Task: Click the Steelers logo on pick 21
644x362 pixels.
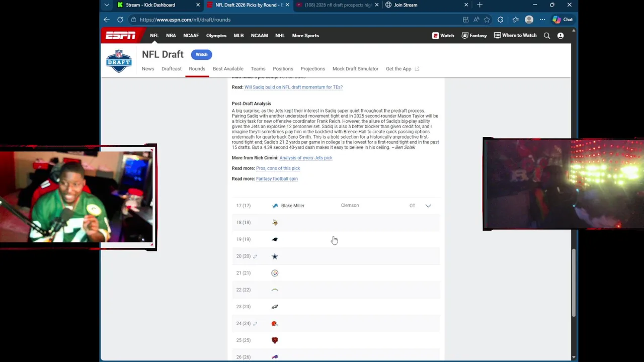Action: (275, 273)
